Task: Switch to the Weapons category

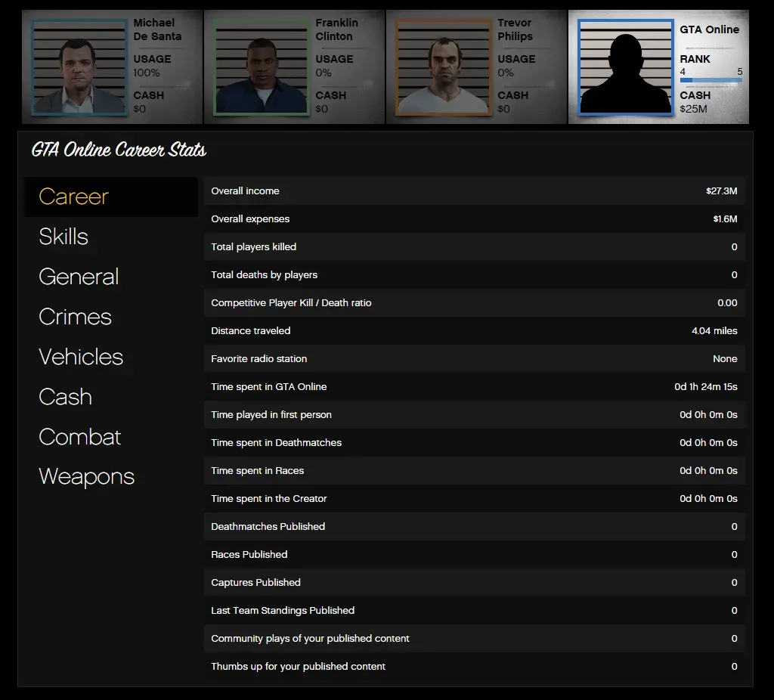Action: tap(86, 477)
